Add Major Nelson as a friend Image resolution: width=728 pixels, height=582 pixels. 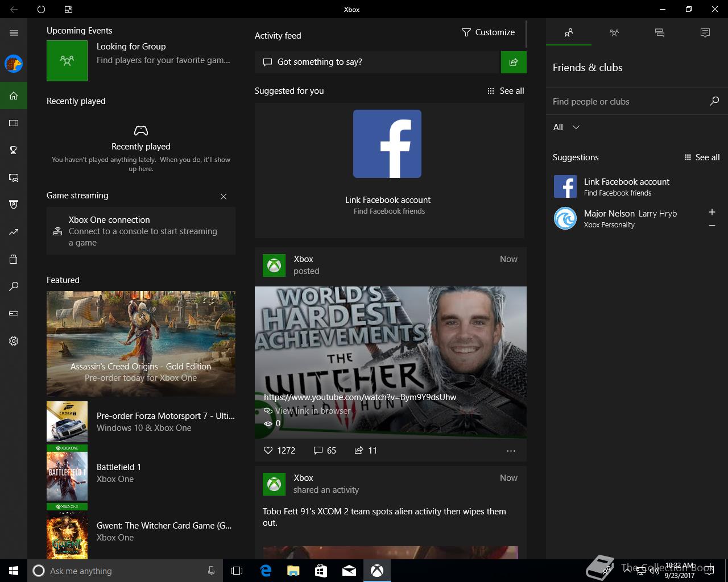712,212
